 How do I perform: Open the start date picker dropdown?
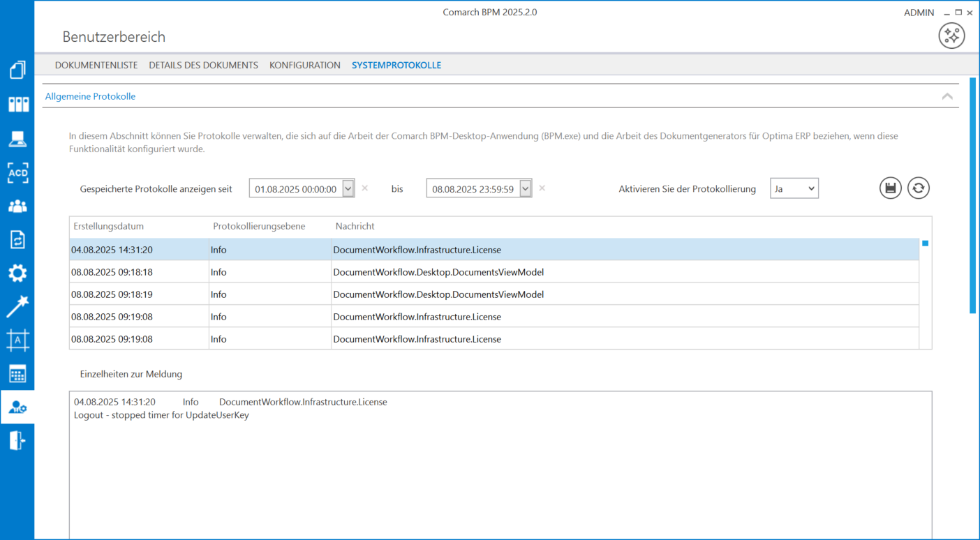point(348,188)
